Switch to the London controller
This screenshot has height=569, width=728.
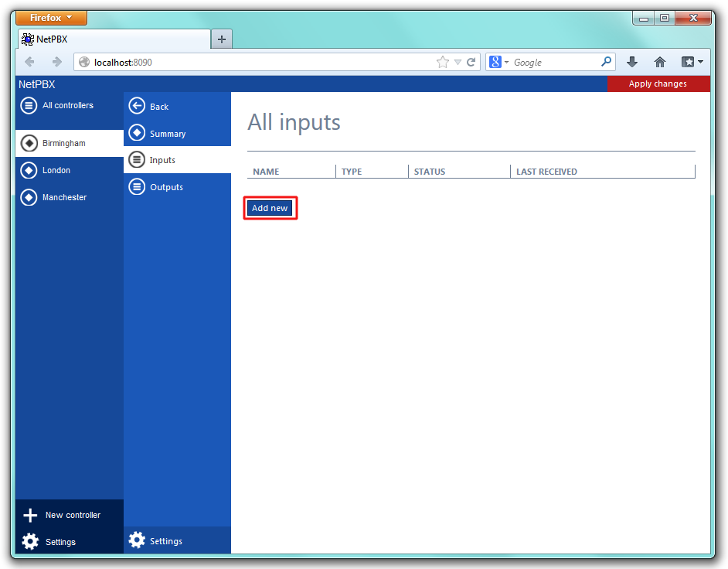(x=56, y=170)
